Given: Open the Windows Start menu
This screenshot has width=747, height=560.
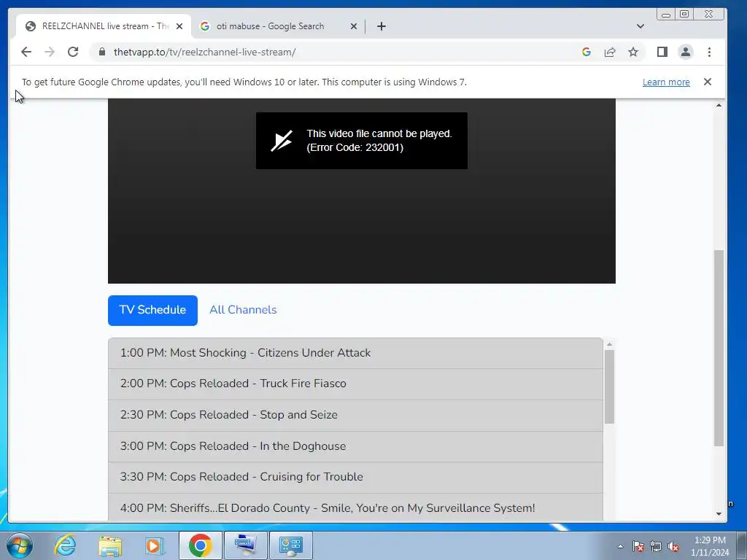Looking at the screenshot, I should point(20,545).
